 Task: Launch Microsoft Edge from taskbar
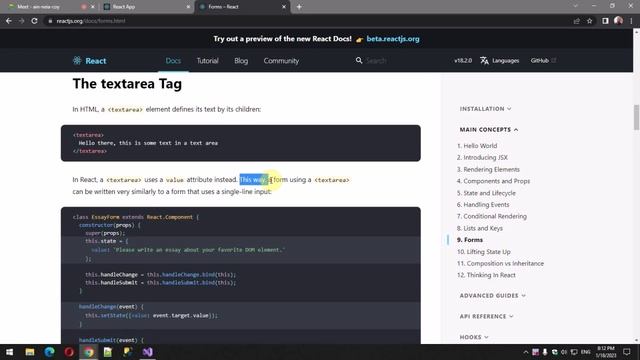[x=49, y=352]
